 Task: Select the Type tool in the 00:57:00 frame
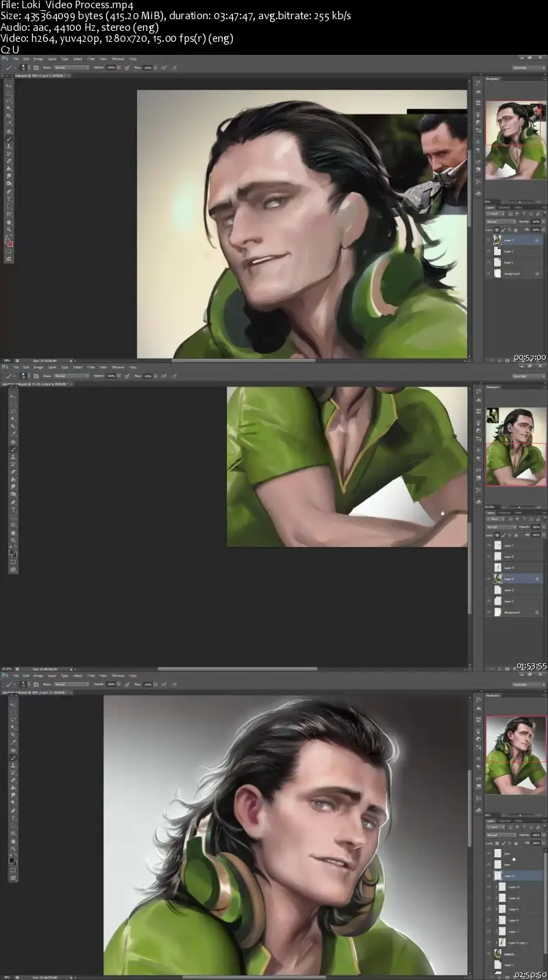tap(9, 199)
